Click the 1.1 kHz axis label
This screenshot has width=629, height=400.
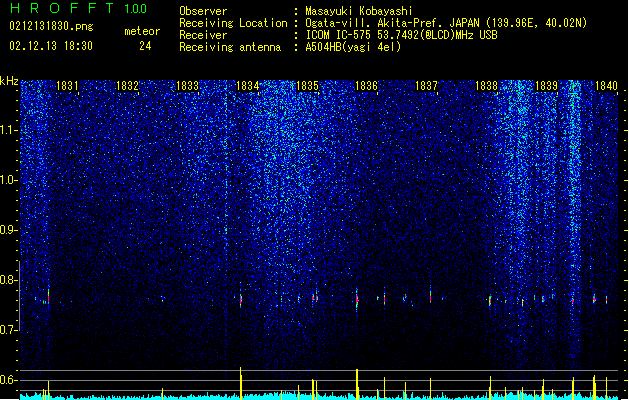click(x=9, y=130)
